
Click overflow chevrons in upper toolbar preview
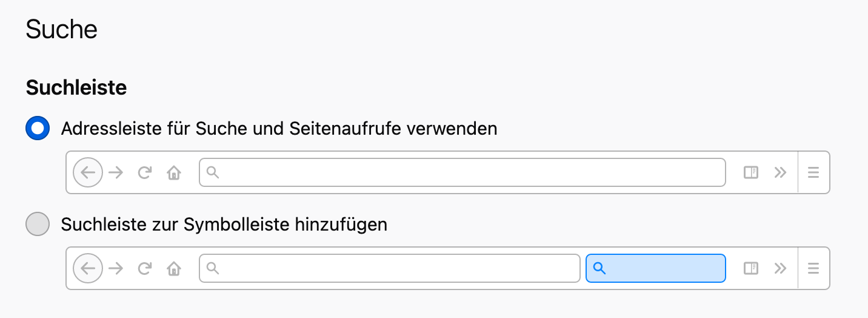click(x=780, y=172)
